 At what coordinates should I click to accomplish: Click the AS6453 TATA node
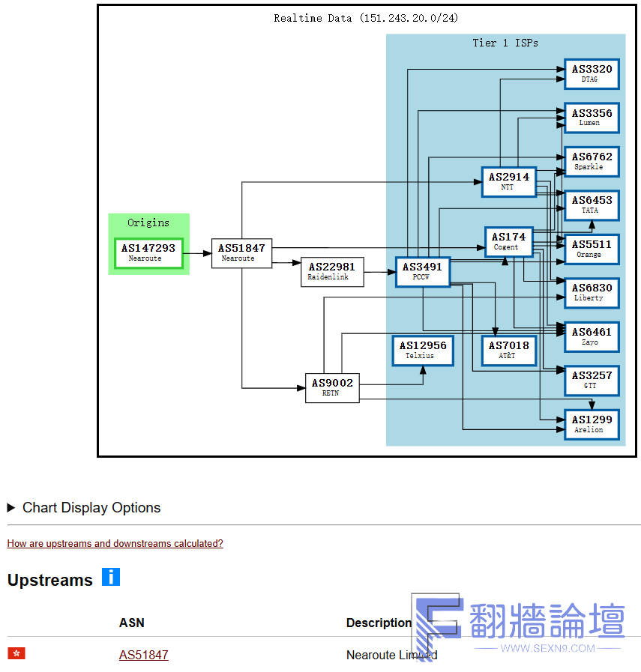coord(592,205)
